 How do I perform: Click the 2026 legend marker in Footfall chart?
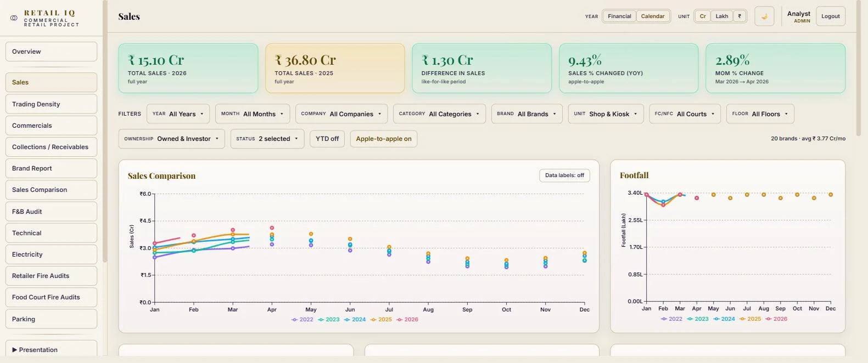pos(769,319)
